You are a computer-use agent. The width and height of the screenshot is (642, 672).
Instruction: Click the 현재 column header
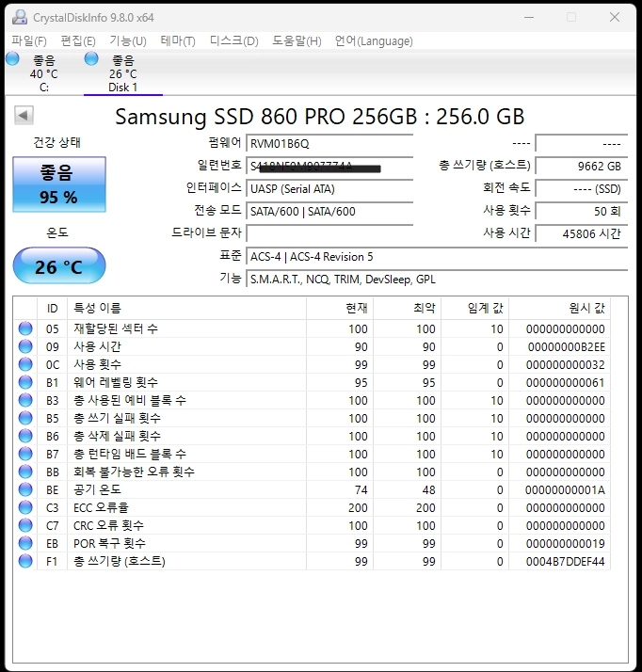pyautogui.click(x=340, y=308)
